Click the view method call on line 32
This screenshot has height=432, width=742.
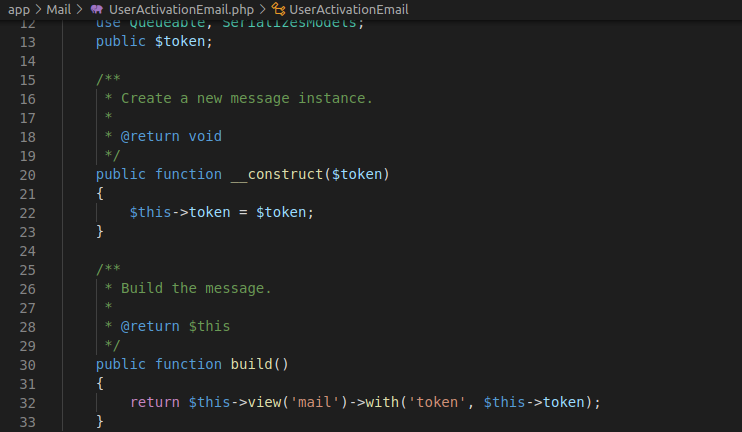point(263,402)
